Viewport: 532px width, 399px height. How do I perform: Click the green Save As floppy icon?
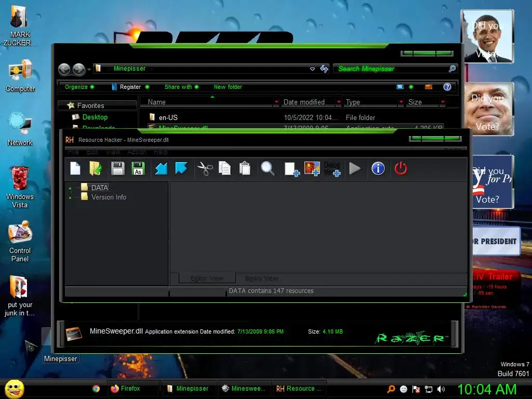click(138, 169)
